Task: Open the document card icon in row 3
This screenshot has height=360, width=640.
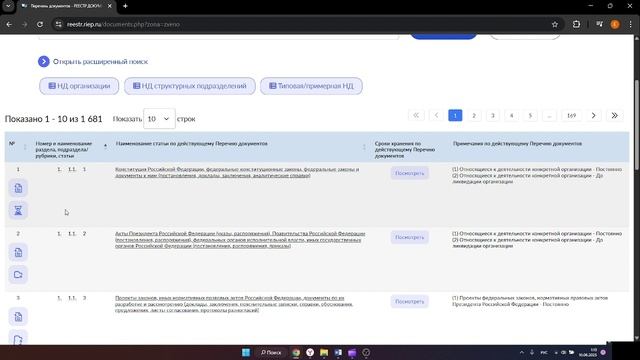Action: click(x=18, y=317)
